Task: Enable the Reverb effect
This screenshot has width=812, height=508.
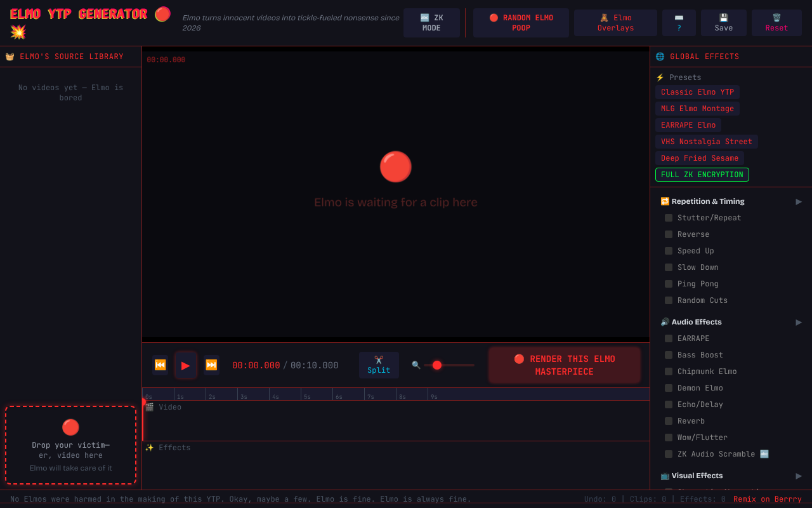Action: 669,421
